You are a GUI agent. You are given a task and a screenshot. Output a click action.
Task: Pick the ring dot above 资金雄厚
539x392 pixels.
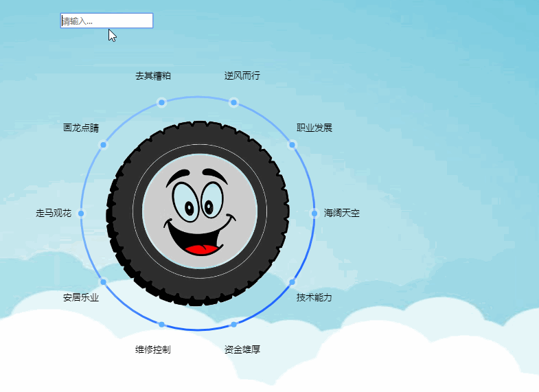[233, 324]
